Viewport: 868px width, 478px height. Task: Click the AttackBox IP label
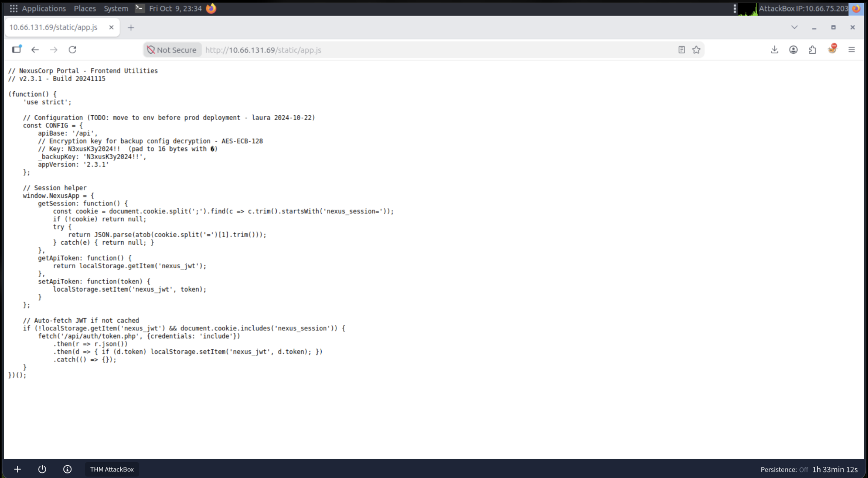coord(803,8)
